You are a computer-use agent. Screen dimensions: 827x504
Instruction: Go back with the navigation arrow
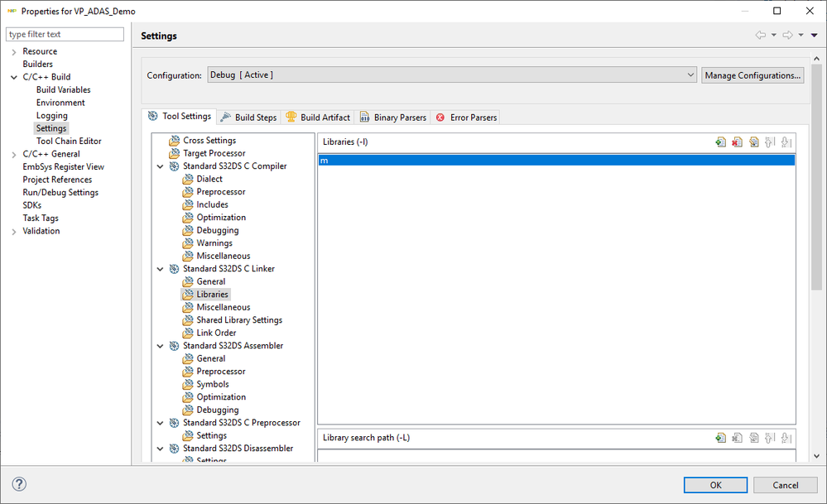pos(760,35)
